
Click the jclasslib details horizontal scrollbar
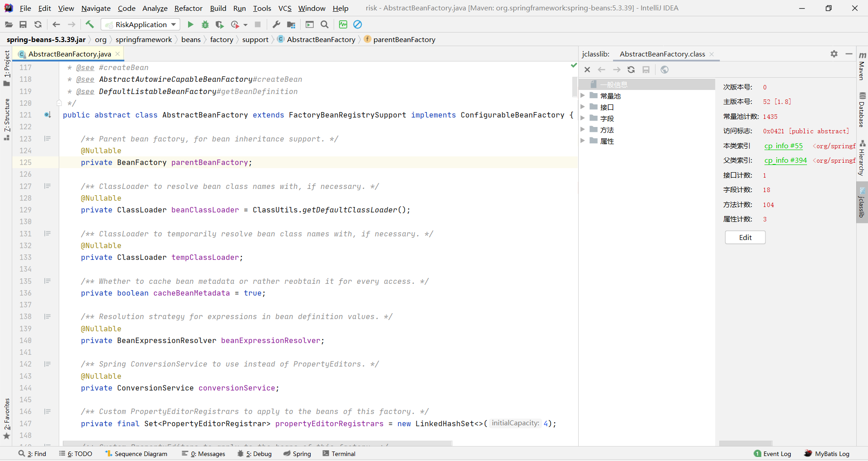[745, 443]
